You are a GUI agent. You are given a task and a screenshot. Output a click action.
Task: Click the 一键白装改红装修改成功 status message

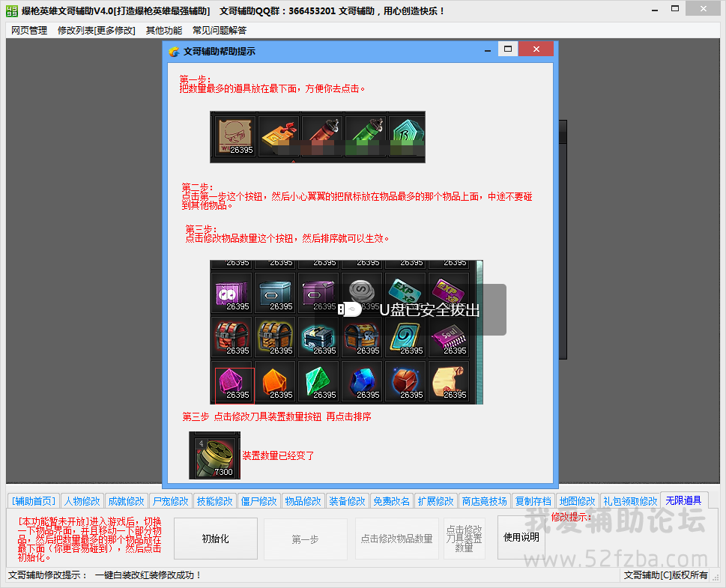(148, 575)
